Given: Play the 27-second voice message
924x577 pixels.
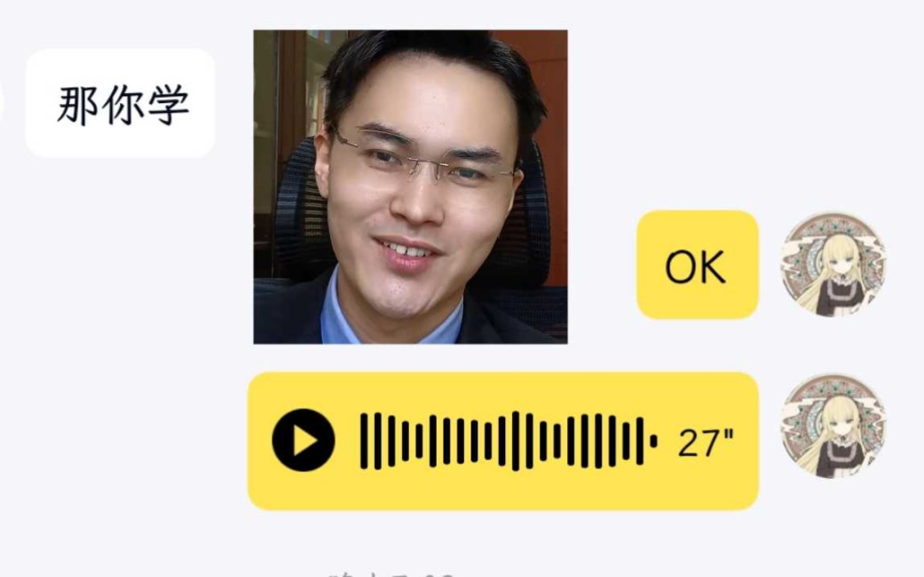Looking at the screenshot, I should point(304,440).
